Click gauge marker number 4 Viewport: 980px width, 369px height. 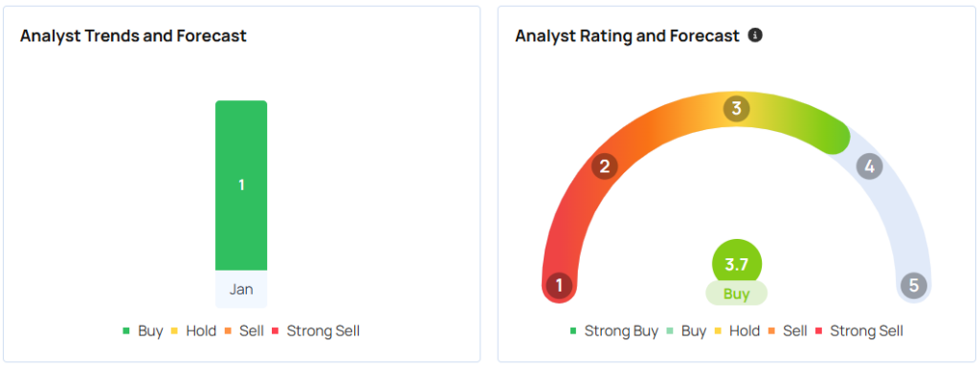coord(869,166)
